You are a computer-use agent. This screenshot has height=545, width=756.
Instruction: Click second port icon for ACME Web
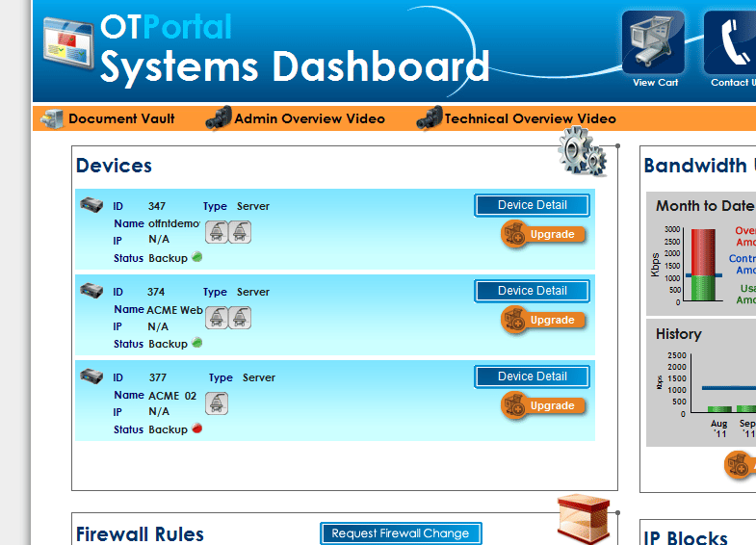click(x=240, y=318)
